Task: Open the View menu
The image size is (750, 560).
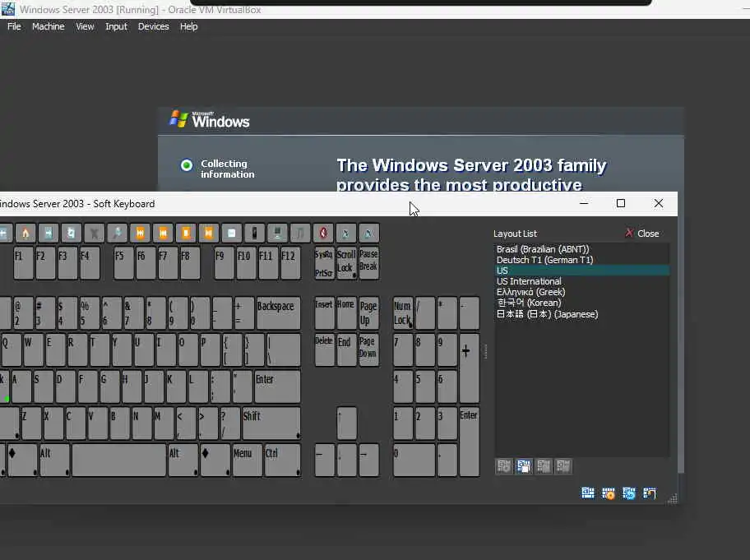Action: click(x=85, y=26)
